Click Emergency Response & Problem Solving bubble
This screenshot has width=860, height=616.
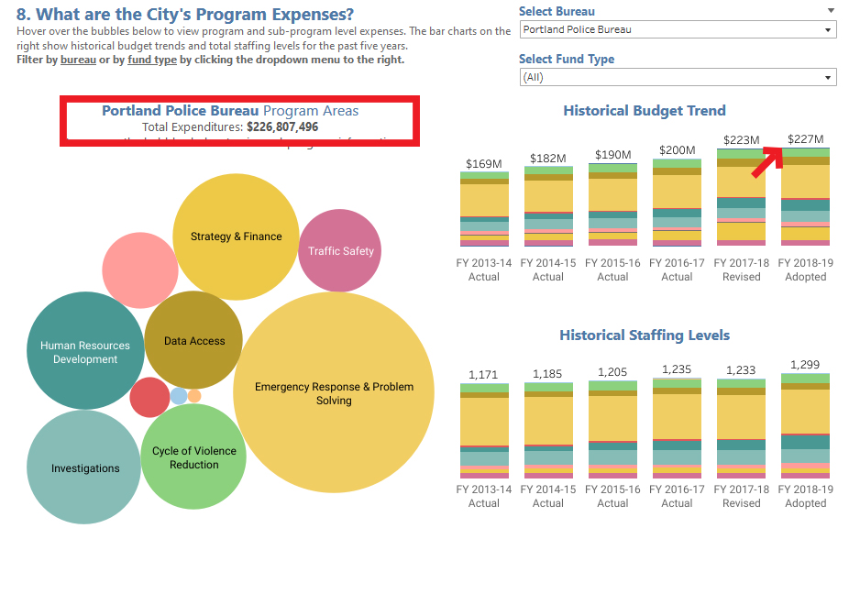(x=334, y=392)
